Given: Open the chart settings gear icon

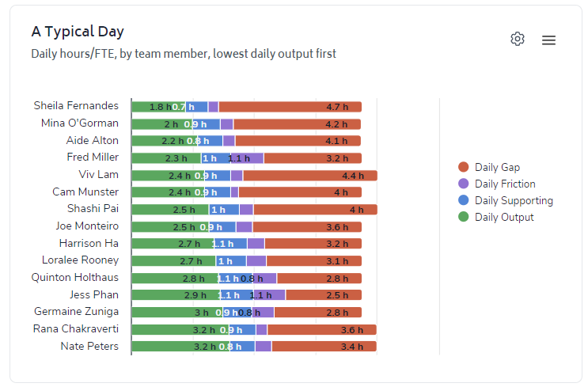Looking at the screenshot, I should (x=518, y=40).
